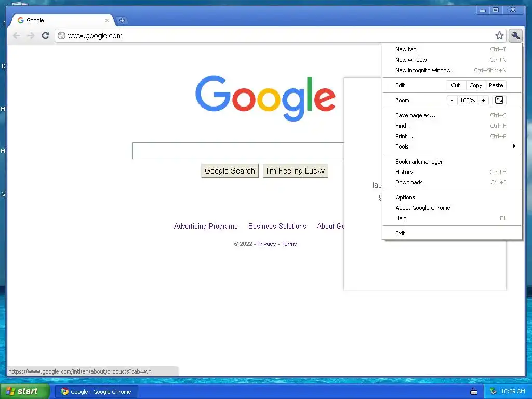The width and height of the screenshot is (532, 399).
Task: Open Options from the menu
Action: click(451, 197)
